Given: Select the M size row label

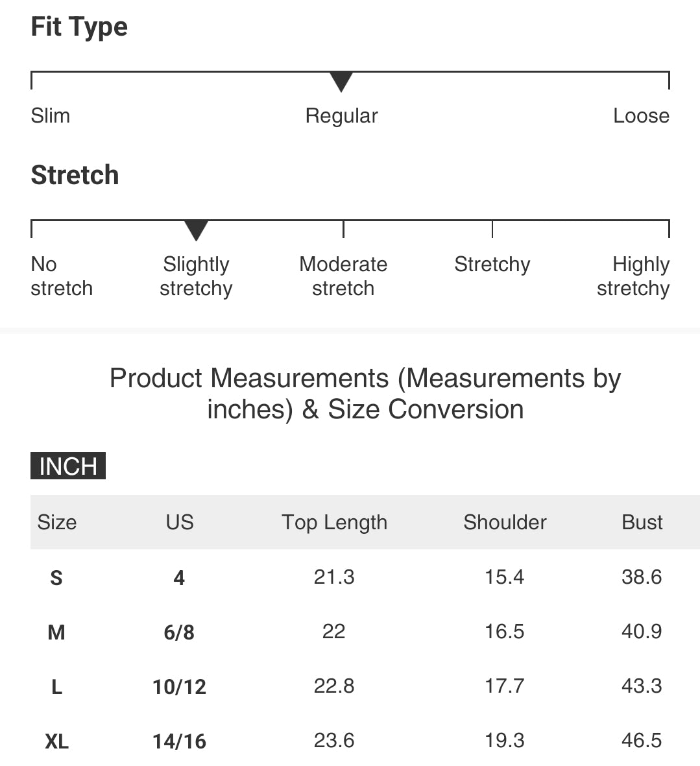Looking at the screenshot, I should click(56, 632).
